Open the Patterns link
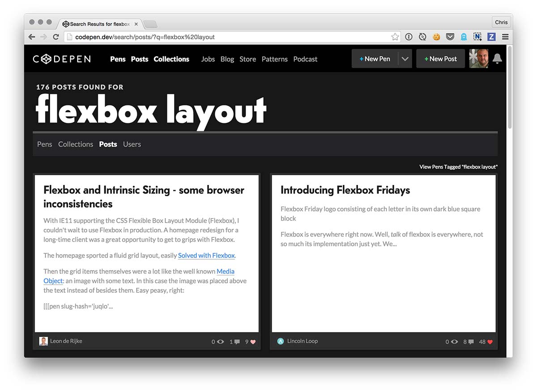The image size is (537, 392). click(275, 59)
